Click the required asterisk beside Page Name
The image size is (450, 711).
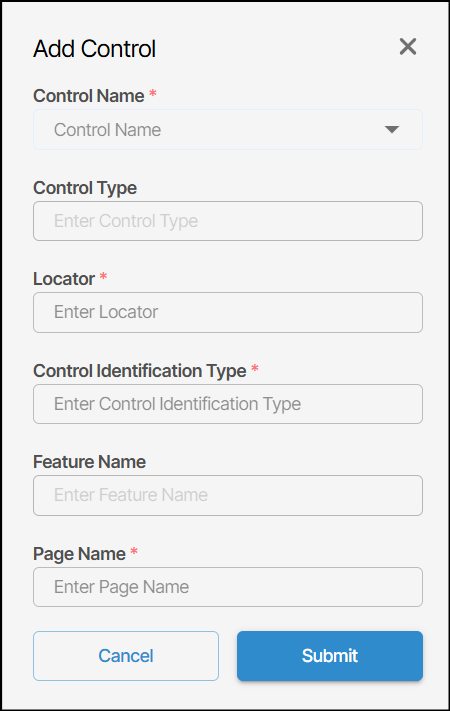(134, 551)
